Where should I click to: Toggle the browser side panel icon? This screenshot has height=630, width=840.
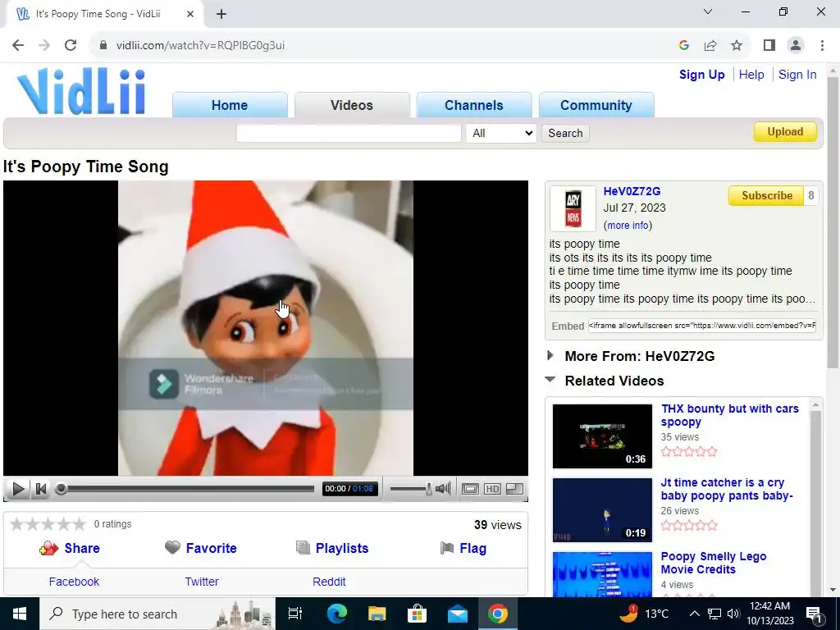coord(769,45)
